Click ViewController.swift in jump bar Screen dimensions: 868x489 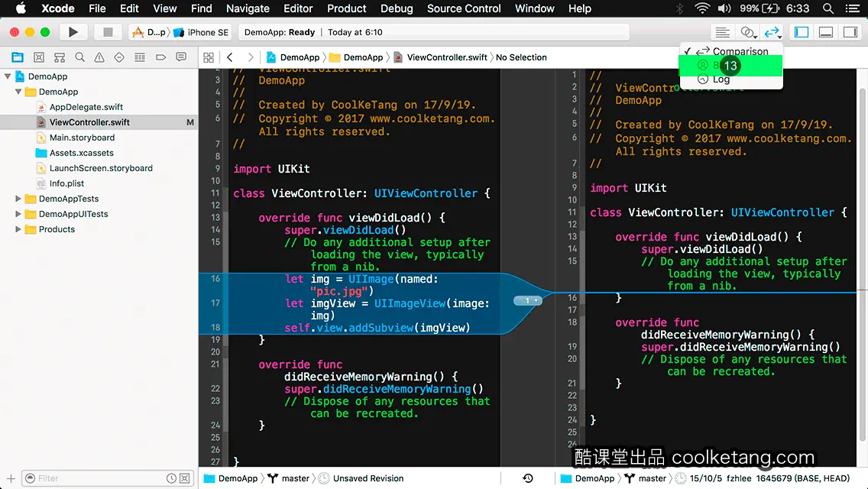[x=441, y=57]
